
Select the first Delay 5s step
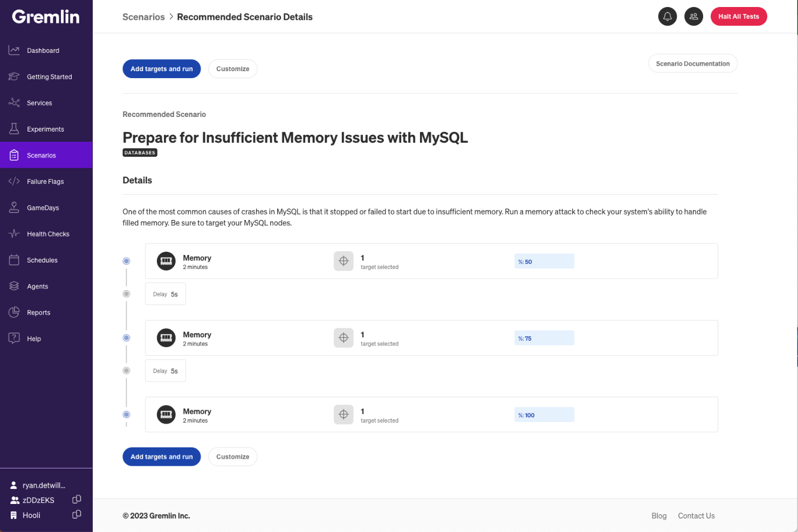tap(166, 294)
